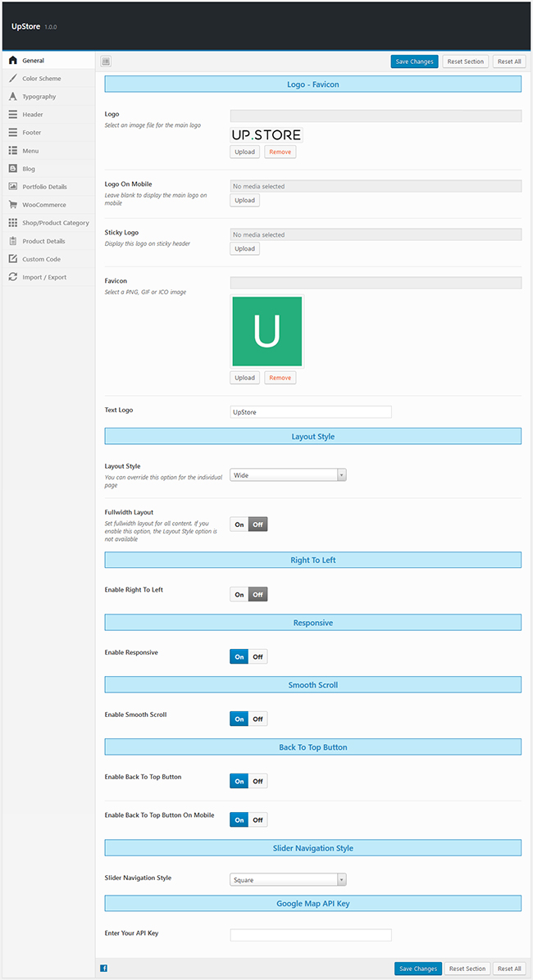Turn off Enable Responsive toggle
The image size is (533, 980).
(x=257, y=656)
